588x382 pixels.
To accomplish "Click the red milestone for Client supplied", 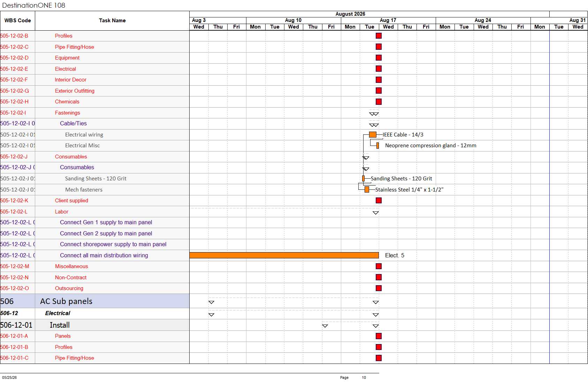I will click(x=379, y=201).
